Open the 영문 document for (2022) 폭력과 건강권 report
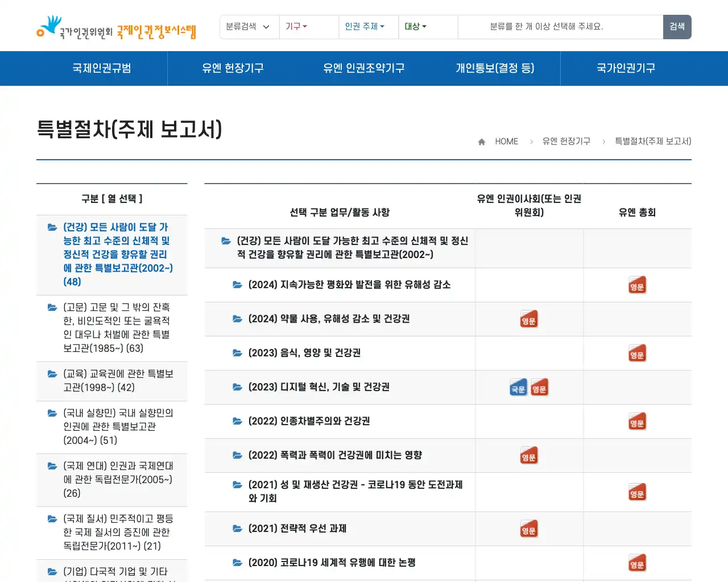The height and width of the screenshot is (582, 728). pos(529,455)
